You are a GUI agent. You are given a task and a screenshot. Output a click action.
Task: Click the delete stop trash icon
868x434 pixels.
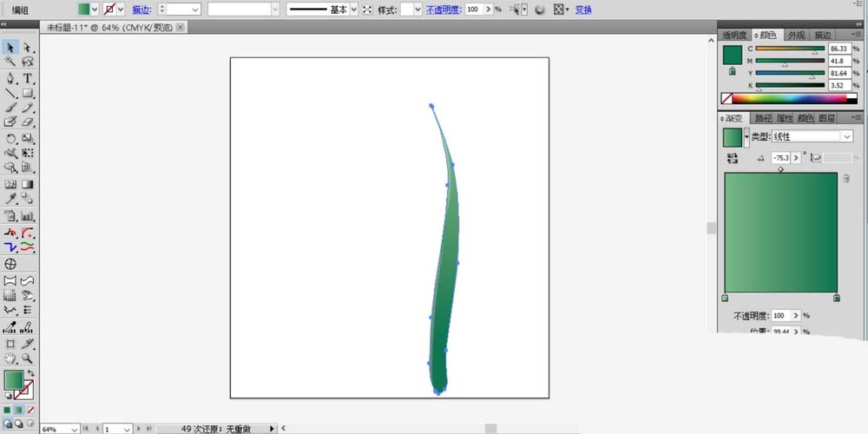pos(845,179)
